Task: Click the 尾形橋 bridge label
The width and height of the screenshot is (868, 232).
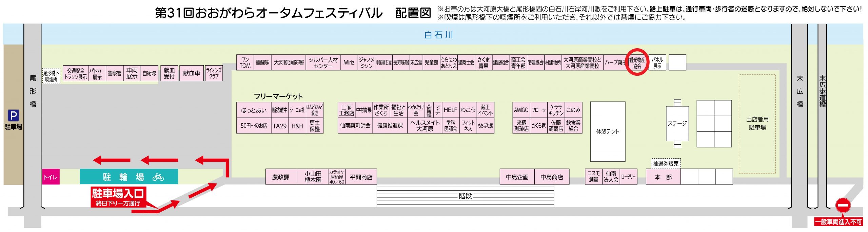Action: tap(33, 91)
